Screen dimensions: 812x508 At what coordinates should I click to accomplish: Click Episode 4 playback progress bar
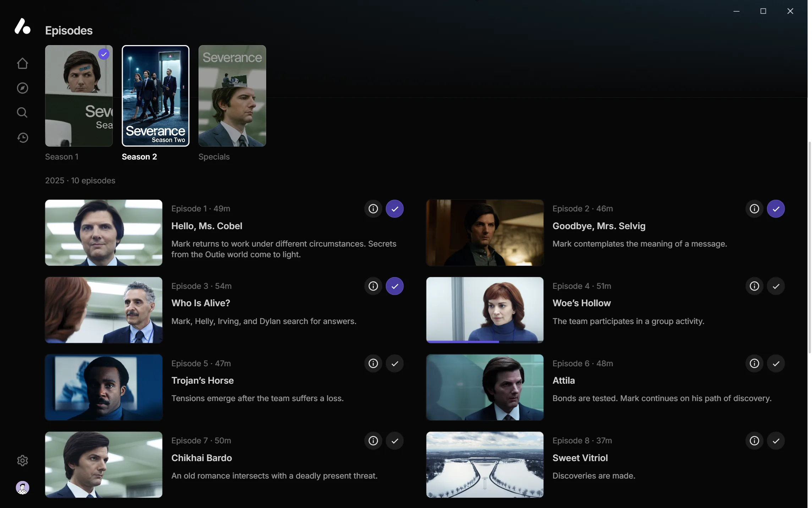(485, 342)
